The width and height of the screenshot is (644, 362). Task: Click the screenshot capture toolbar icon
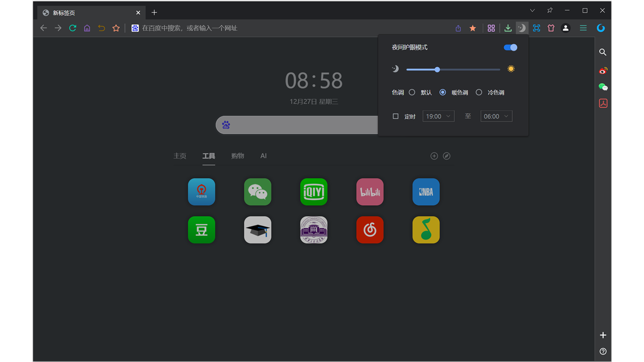click(536, 28)
